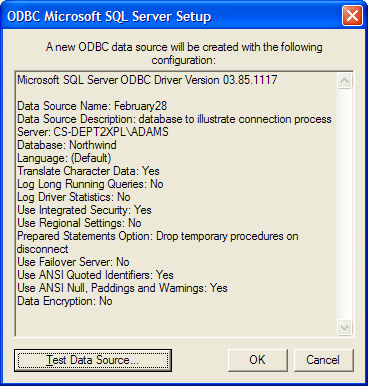
Task: Click the Use ANSI Quoted Identifiers line
Action: point(95,275)
